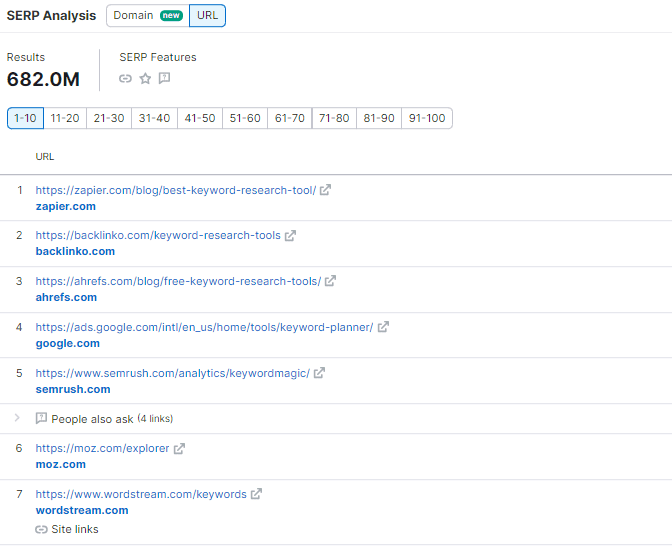Select results range 41-50
Screen dimensions: 672x548
point(200,118)
